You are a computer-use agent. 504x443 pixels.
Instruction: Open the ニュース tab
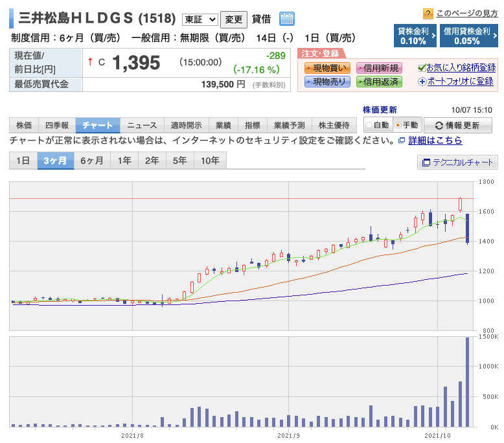[142, 125]
